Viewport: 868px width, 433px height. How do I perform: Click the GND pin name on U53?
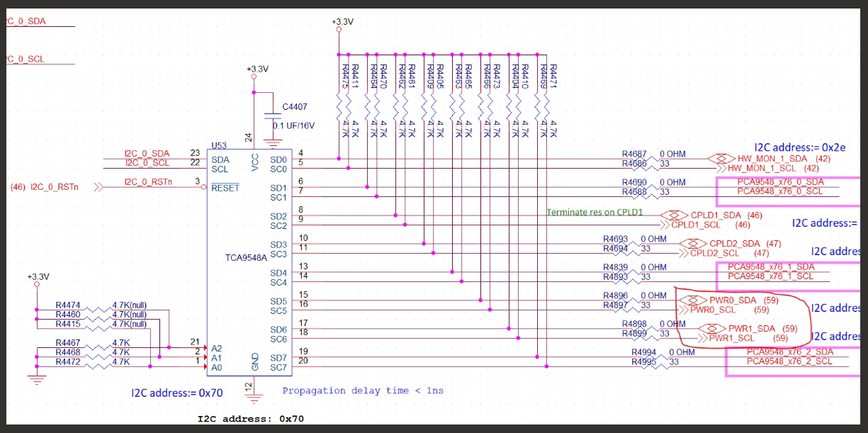[255, 364]
